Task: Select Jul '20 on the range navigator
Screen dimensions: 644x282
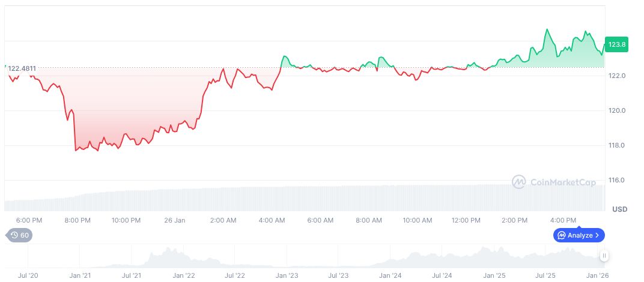Action: [x=28, y=275]
